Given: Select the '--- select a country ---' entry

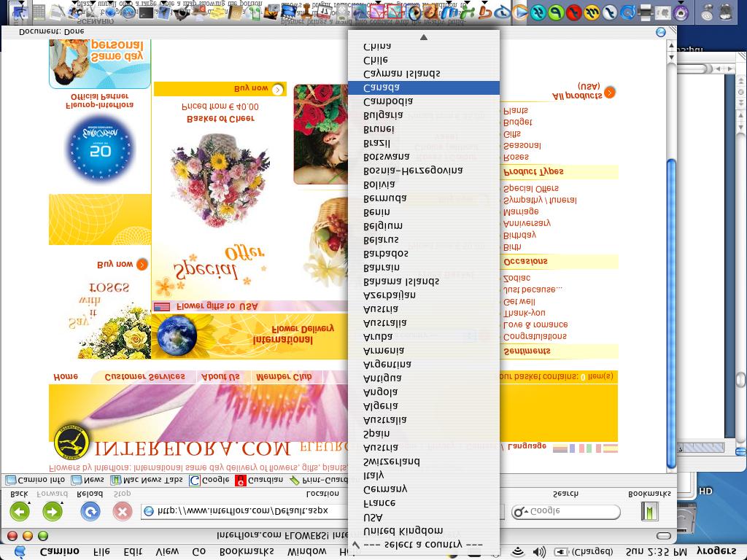Looking at the screenshot, I should click(x=424, y=544).
